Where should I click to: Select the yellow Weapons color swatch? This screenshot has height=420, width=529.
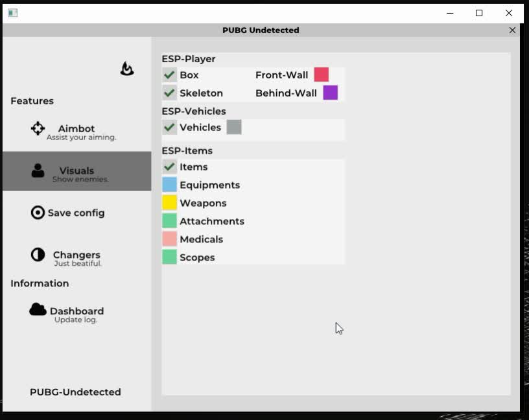(x=169, y=203)
